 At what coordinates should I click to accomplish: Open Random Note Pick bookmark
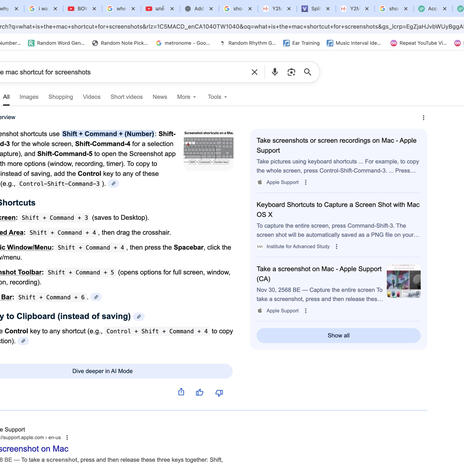pyautogui.click(x=120, y=43)
